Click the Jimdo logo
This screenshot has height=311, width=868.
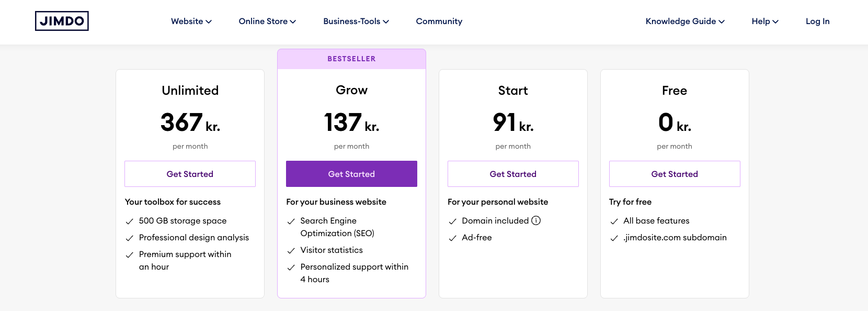[62, 21]
